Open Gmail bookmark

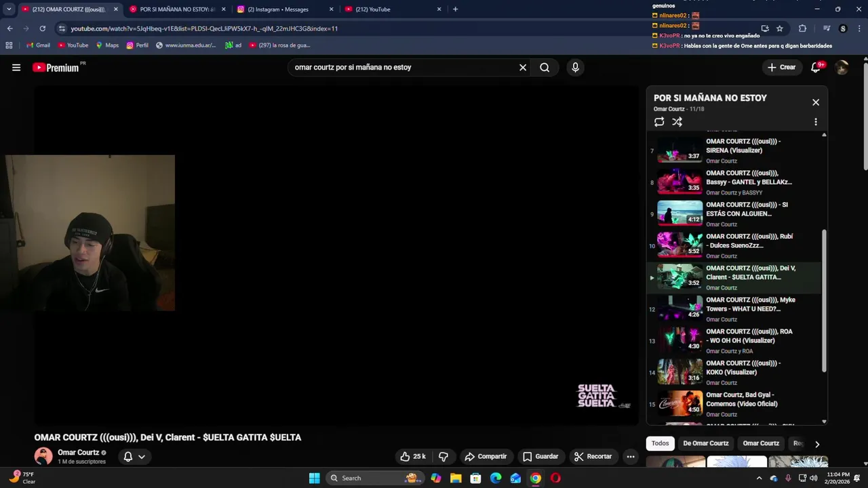click(x=38, y=45)
